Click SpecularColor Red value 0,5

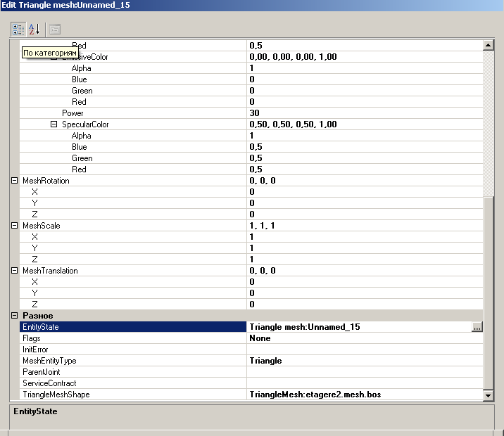(365, 169)
